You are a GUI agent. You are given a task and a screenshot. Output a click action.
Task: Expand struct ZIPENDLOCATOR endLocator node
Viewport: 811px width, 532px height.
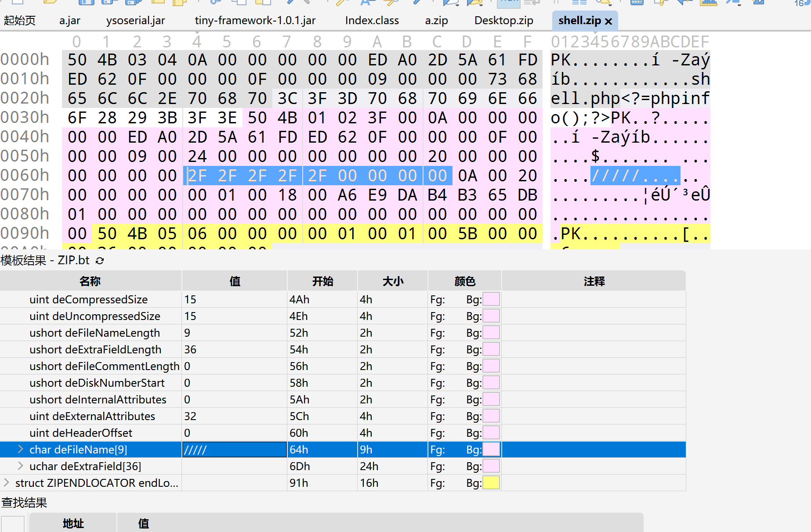pyautogui.click(x=6, y=482)
